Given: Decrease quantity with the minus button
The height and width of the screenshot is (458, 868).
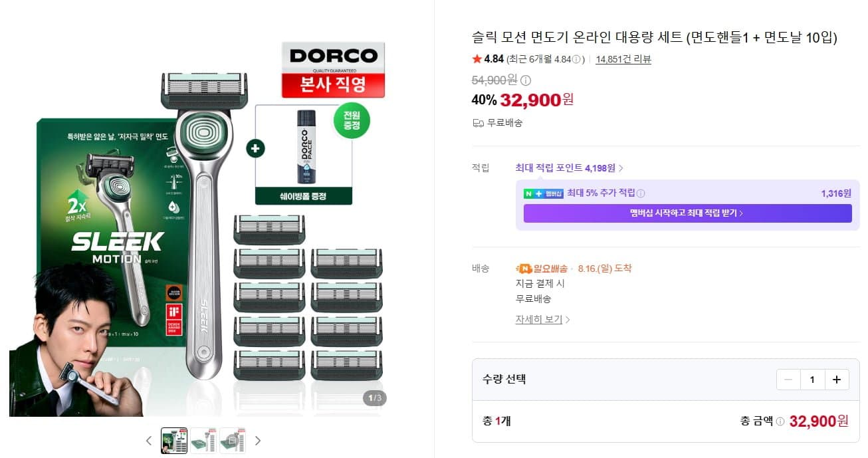Looking at the screenshot, I should coord(789,380).
